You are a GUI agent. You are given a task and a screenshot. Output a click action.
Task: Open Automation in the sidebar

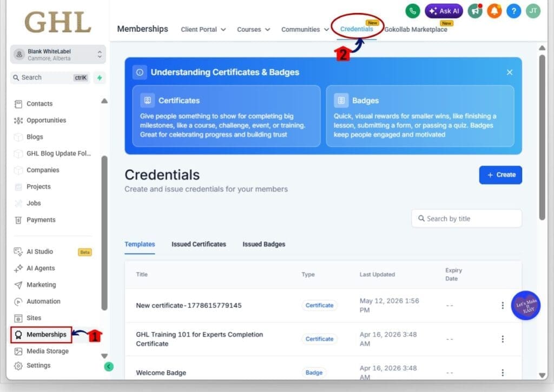43,301
